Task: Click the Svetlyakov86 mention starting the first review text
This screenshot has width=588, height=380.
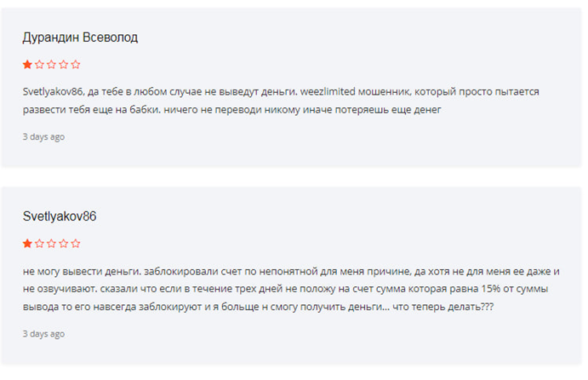Action: coord(52,91)
